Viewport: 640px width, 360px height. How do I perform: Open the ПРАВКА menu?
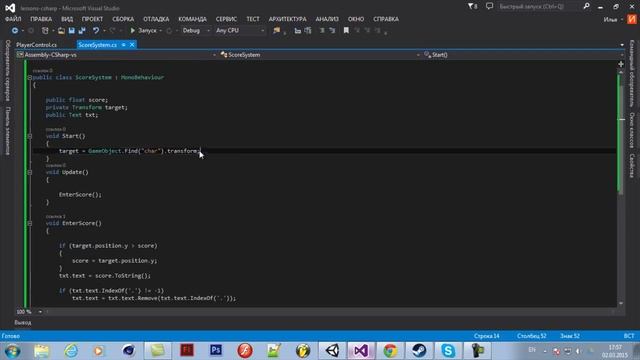point(41,19)
